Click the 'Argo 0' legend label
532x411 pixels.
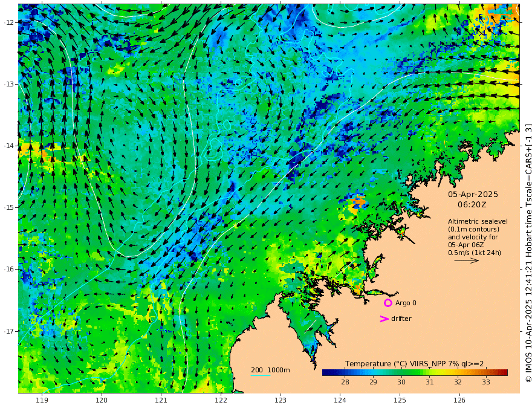pyautogui.click(x=406, y=303)
